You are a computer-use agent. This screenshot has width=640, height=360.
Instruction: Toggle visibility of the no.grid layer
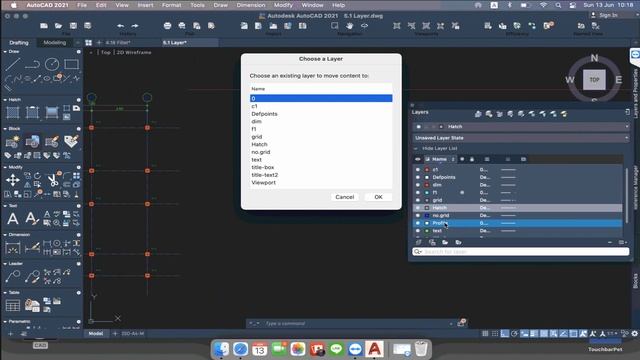pos(418,215)
